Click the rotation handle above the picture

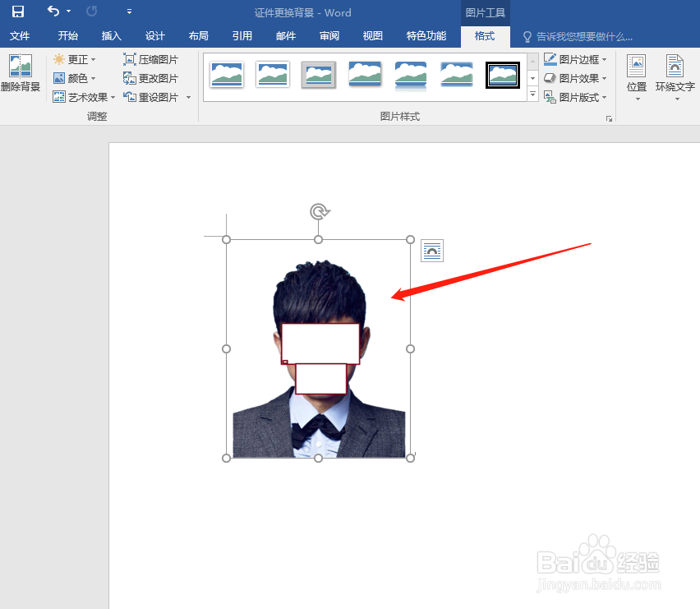[320, 212]
